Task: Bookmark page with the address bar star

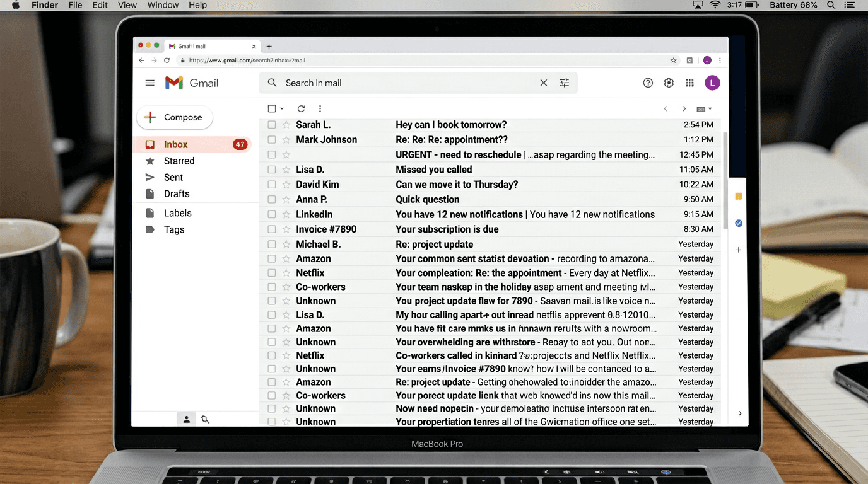Action: click(x=673, y=60)
